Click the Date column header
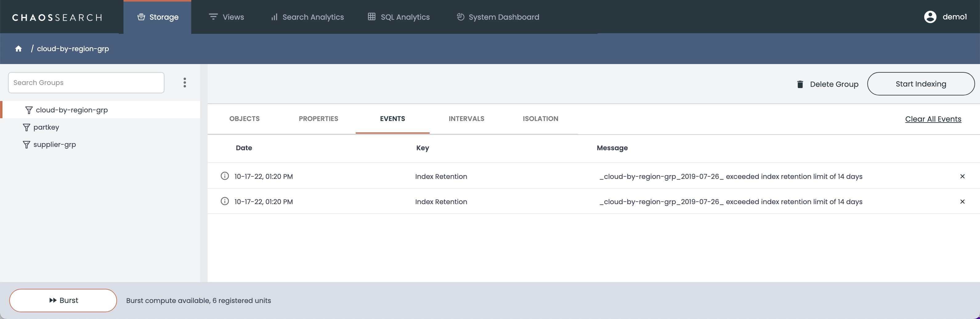The width and height of the screenshot is (980, 319). point(244,148)
